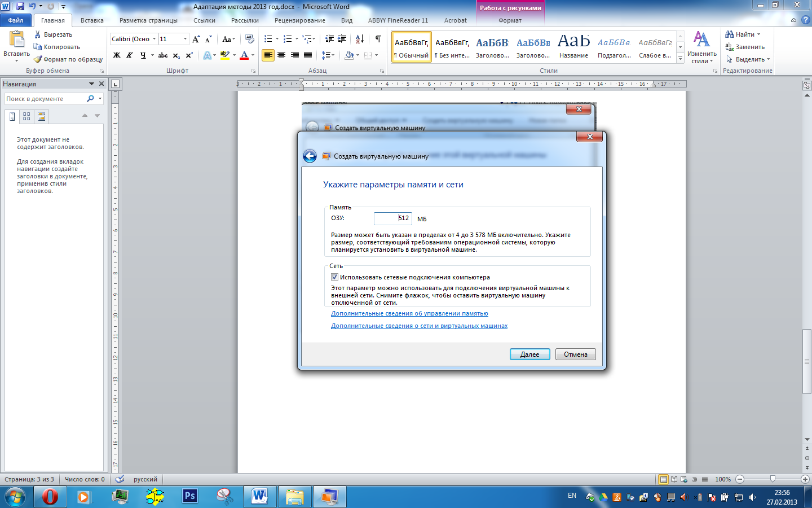The width and height of the screenshot is (812, 508).
Task: Click the Windows Start button
Action: 15,497
